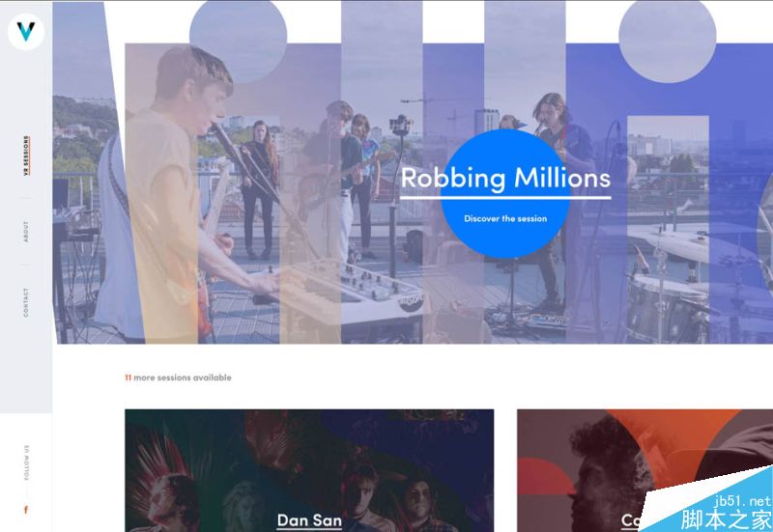Open the Facebook follow icon
The width and height of the screenshot is (773, 532).
26,510
